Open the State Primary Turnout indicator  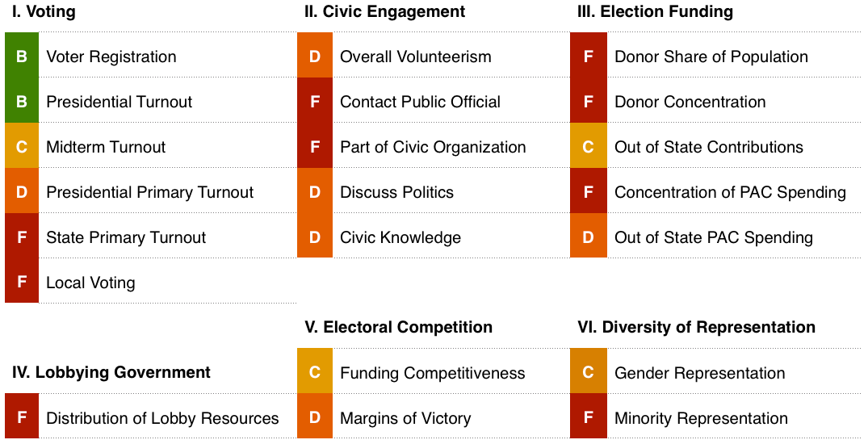coord(126,237)
